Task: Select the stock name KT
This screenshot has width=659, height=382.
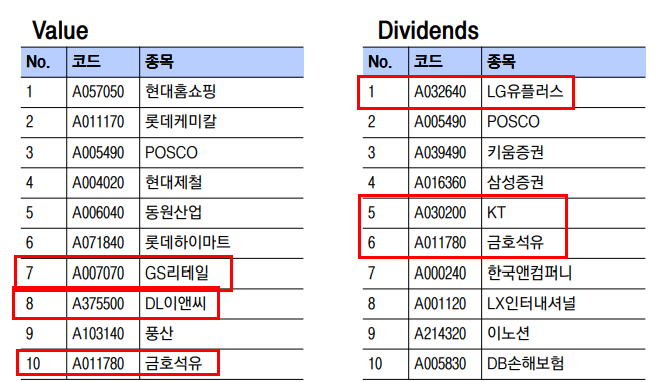Action: 496,213
